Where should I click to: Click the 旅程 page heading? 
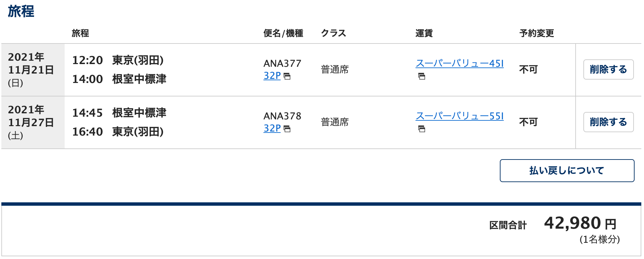(21, 11)
